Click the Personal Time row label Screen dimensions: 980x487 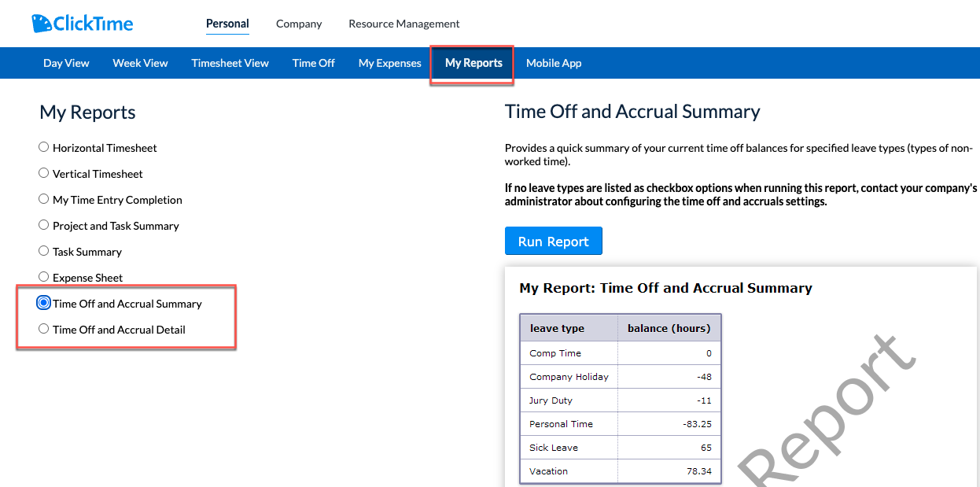pyautogui.click(x=561, y=424)
